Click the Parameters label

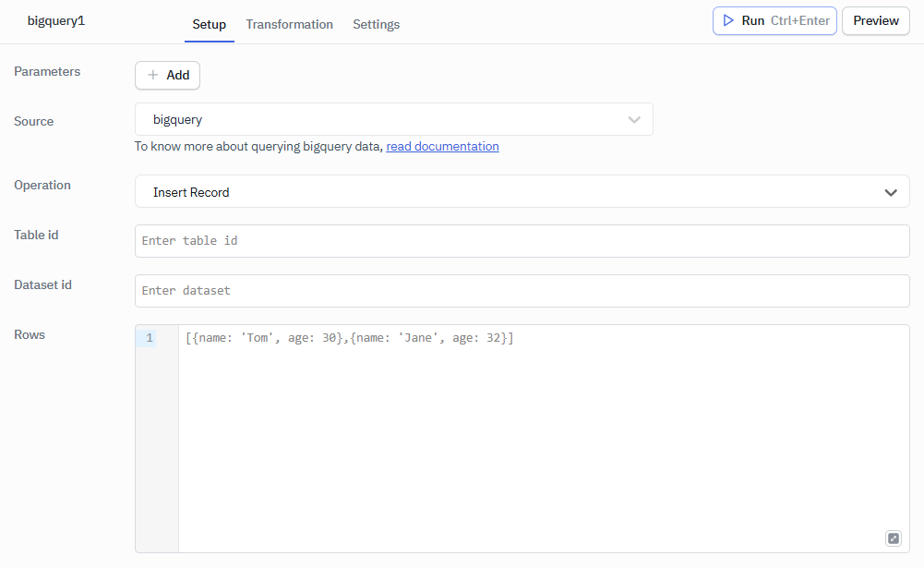point(47,71)
